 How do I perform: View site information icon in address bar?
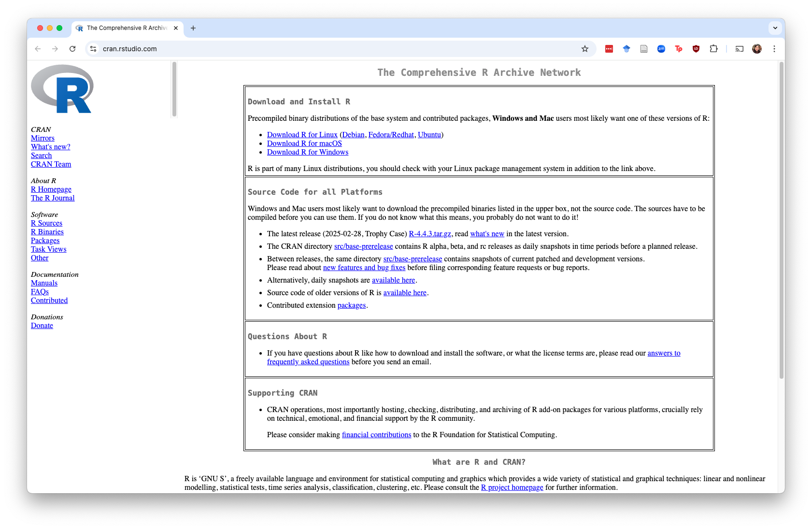point(94,49)
